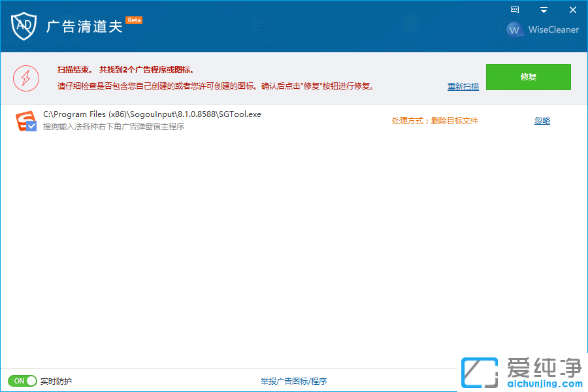Toggle the 实时防护 ON switch
588x392 pixels.
[x=22, y=381]
